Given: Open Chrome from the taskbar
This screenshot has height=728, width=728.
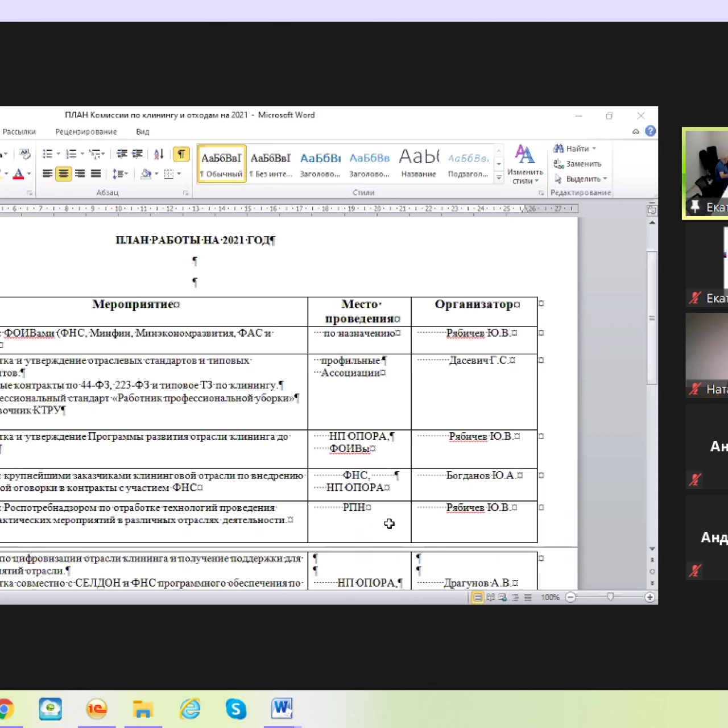Looking at the screenshot, I should [5, 709].
